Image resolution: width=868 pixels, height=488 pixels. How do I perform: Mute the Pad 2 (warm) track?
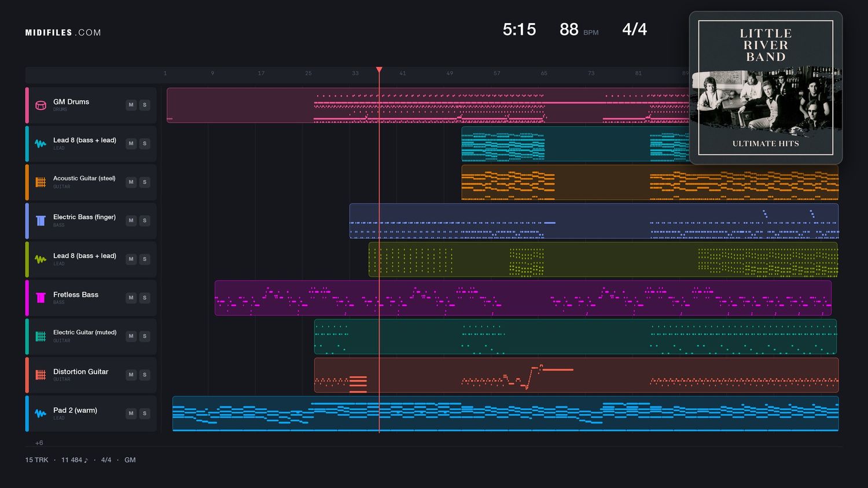(x=131, y=413)
